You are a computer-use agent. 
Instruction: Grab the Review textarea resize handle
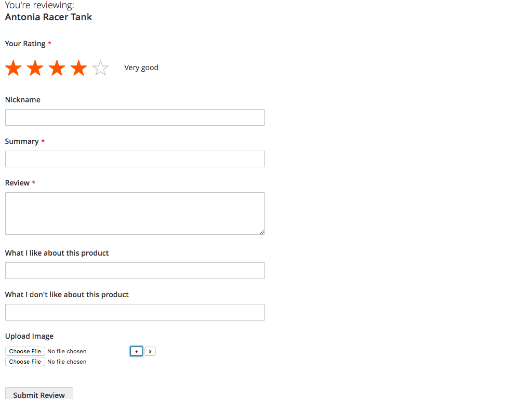262,232
